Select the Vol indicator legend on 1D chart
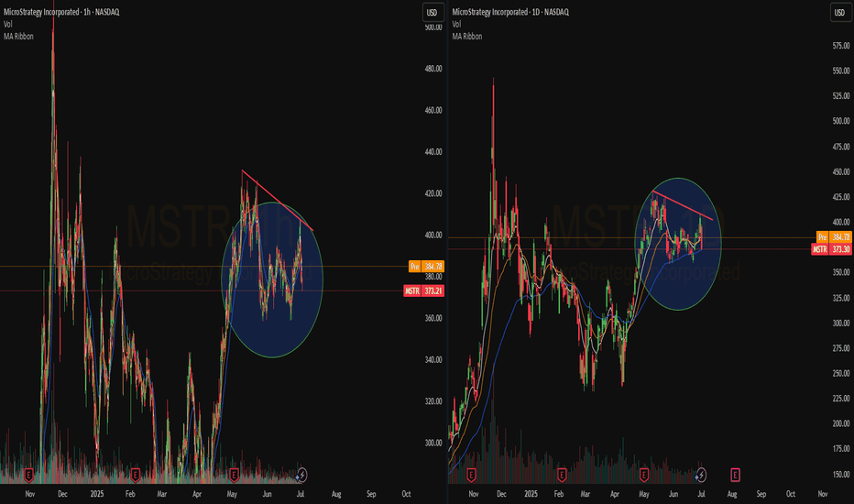This screenshot has height=504, width=854. [457, 24]
